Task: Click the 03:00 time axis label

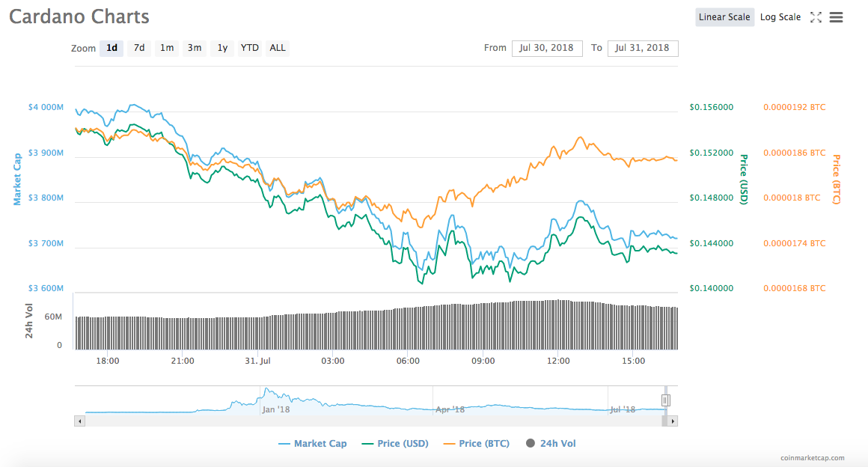Action: coord(333,361)
